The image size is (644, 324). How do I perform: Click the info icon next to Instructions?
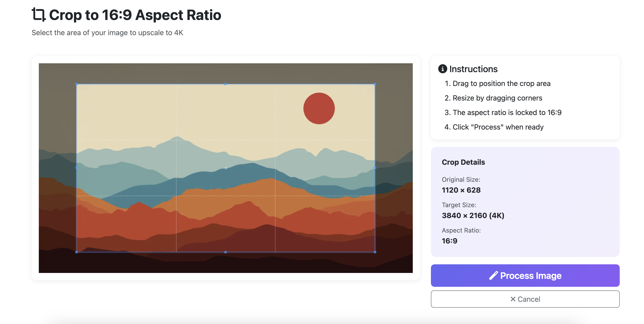point(443,69)
